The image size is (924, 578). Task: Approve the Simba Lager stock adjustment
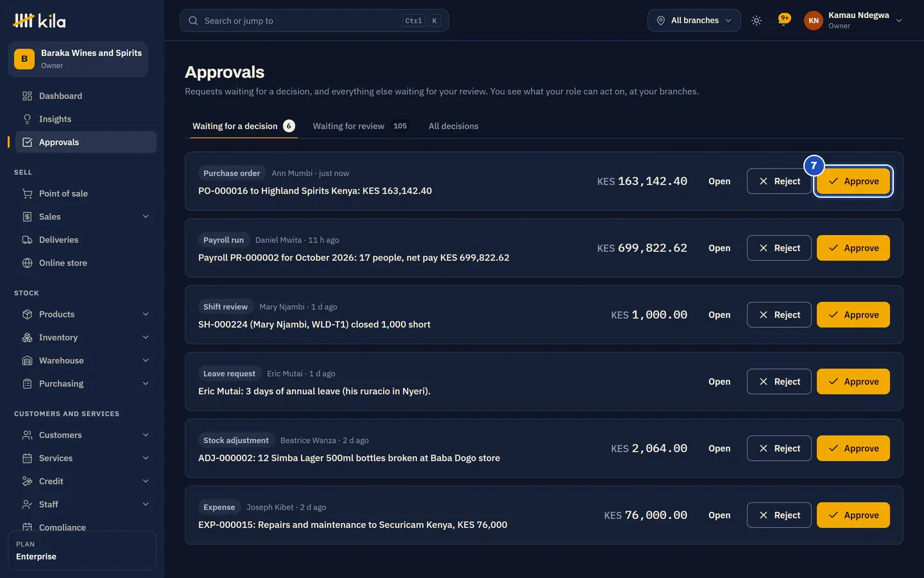click(x=853, y=448)
